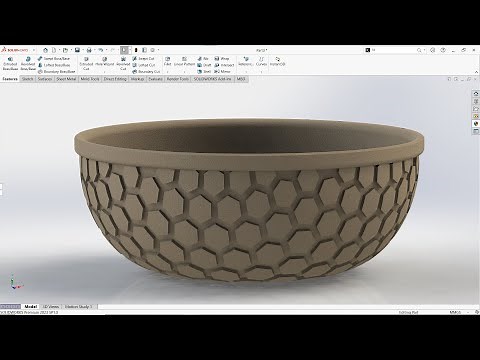
Task: Switch to the Model bottom tab
Action: pyautogui.click(x=31, y=306)
